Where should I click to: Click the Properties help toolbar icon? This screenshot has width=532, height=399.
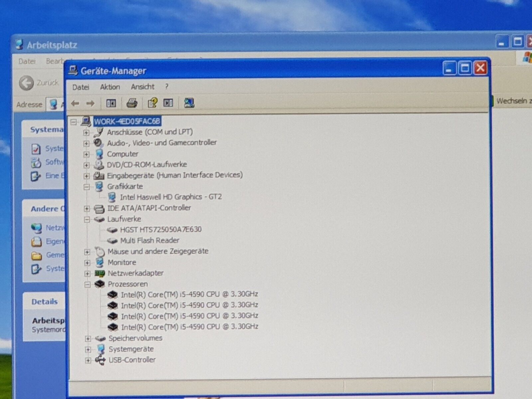[x=152, y=103]
